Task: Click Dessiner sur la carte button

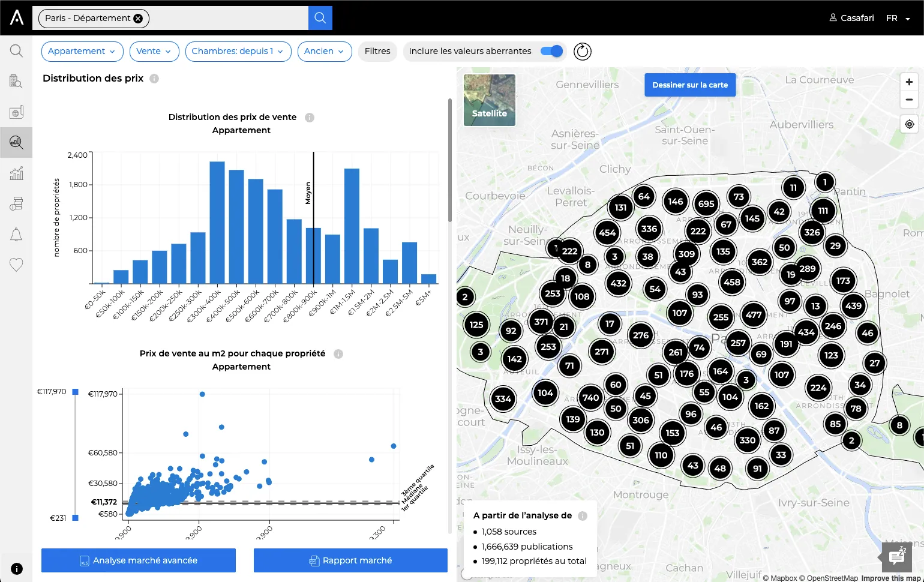Action: (x=690, y=85)
